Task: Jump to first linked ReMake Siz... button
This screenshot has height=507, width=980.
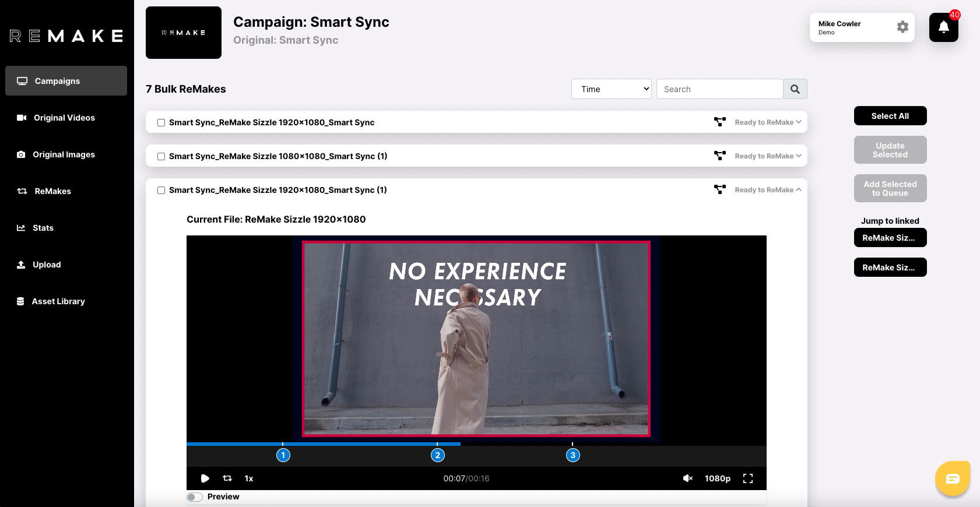Action: 890,238
